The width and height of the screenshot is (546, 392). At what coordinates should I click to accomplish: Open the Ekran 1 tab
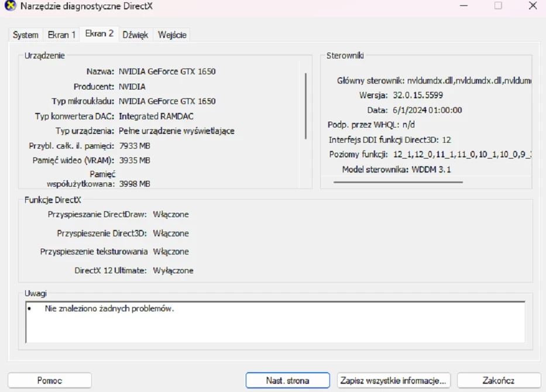point(61,35)
